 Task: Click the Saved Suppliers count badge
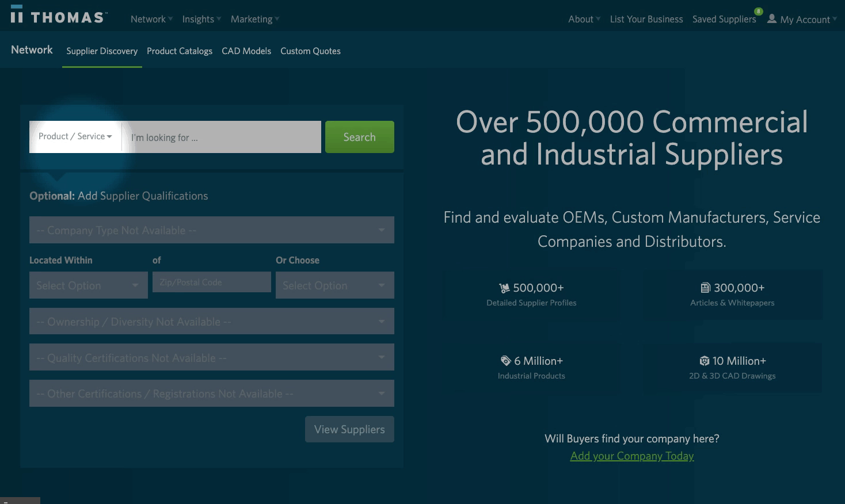pyautogui.click(x=759, y=12)
